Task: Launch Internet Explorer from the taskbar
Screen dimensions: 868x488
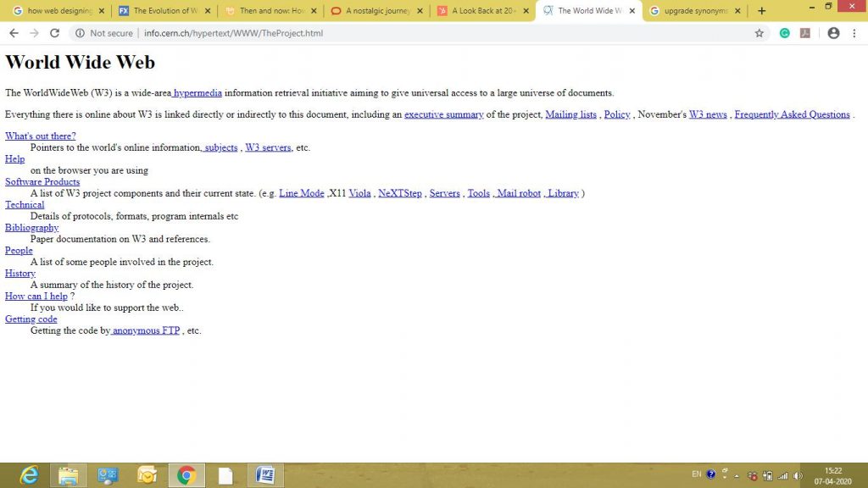Action: point(29,475)
